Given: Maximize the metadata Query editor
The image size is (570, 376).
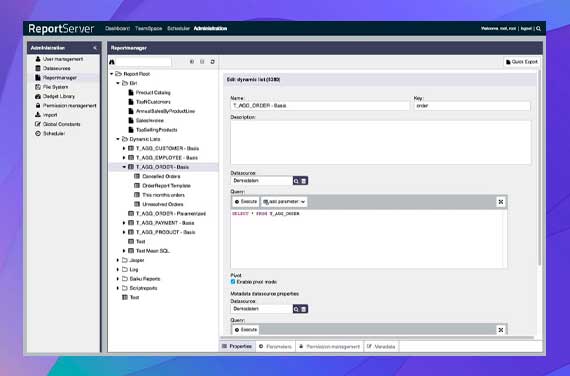Looking at the screenshot, I should click(501, 330).
